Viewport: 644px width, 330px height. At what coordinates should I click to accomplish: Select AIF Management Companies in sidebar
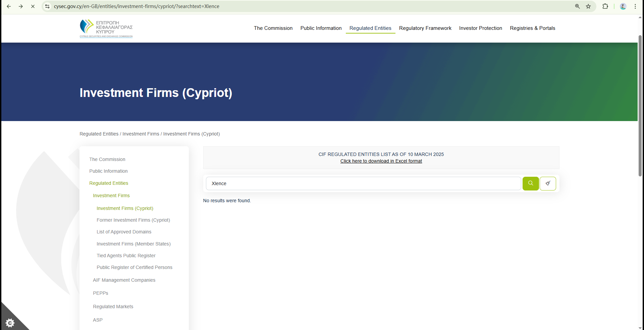pyautogui.click(x=124, y=280)
